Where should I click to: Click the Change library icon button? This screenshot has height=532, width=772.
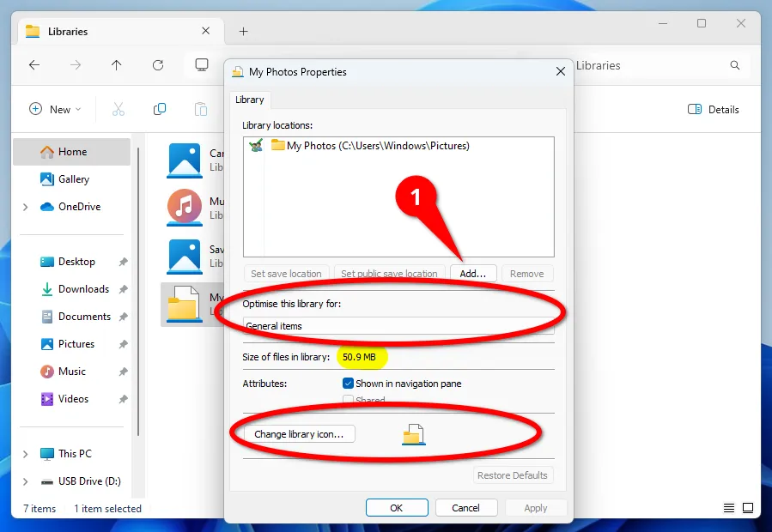tap(299, 434)
